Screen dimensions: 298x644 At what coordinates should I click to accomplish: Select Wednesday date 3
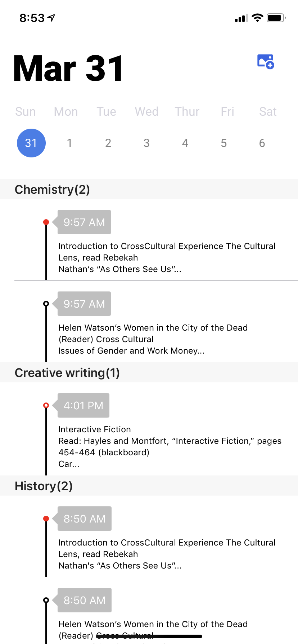click(x=146, y=143)
